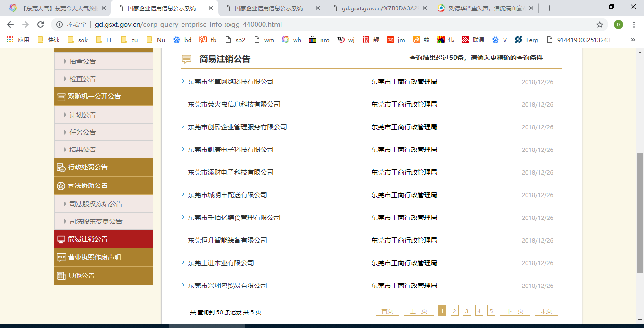Image resolution: width=644 pixels, height=328 pixels.
Task: Open the 检查公告 submenu item
Action: tap(104, 79)
